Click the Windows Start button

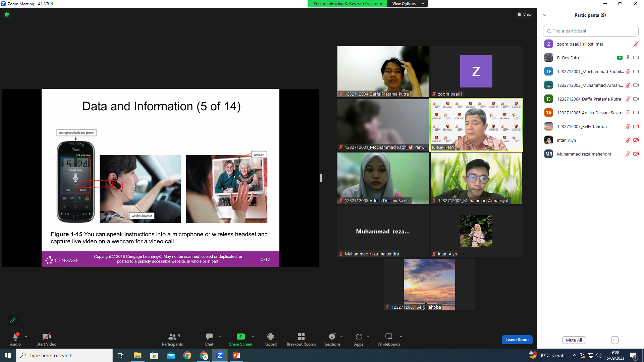[8, 355]
